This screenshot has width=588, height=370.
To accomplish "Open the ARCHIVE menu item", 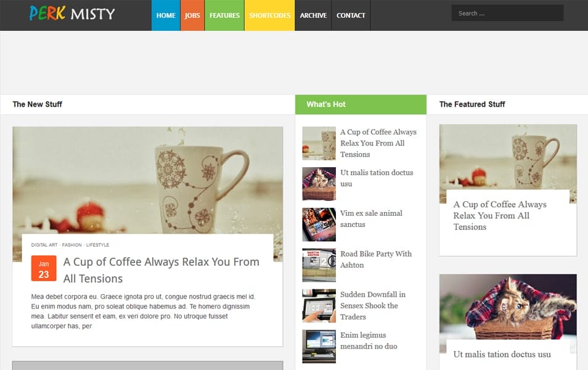I will 313,15.
